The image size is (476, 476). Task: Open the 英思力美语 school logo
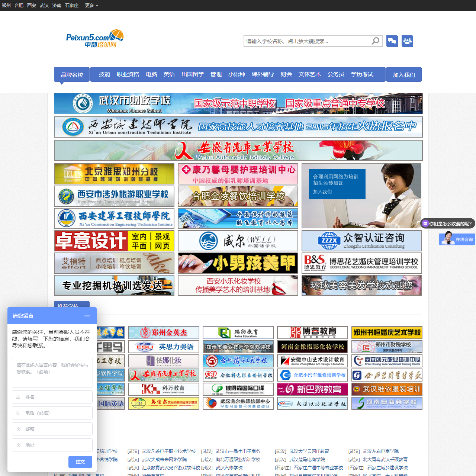coord(164,347)
